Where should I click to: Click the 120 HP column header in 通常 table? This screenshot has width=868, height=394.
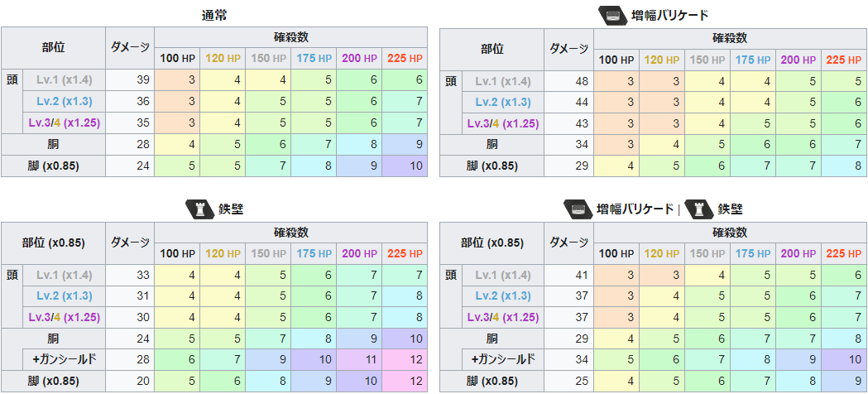click(223, 58)
